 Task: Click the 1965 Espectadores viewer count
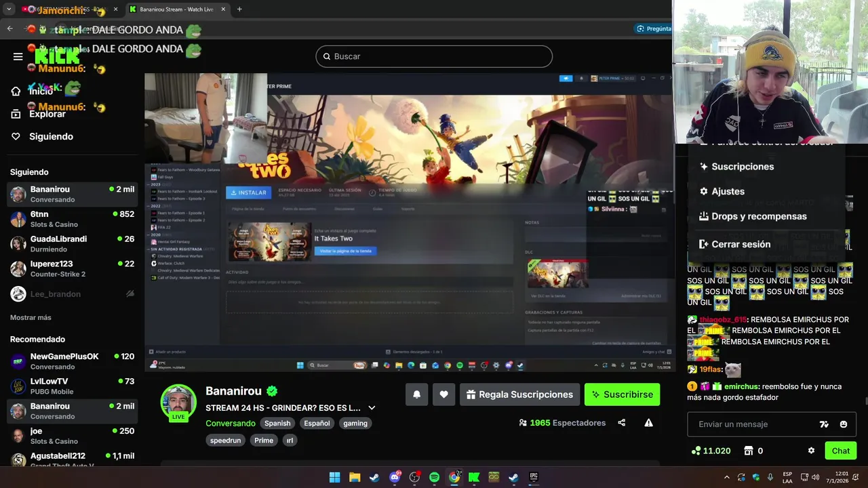pos(562,423)
